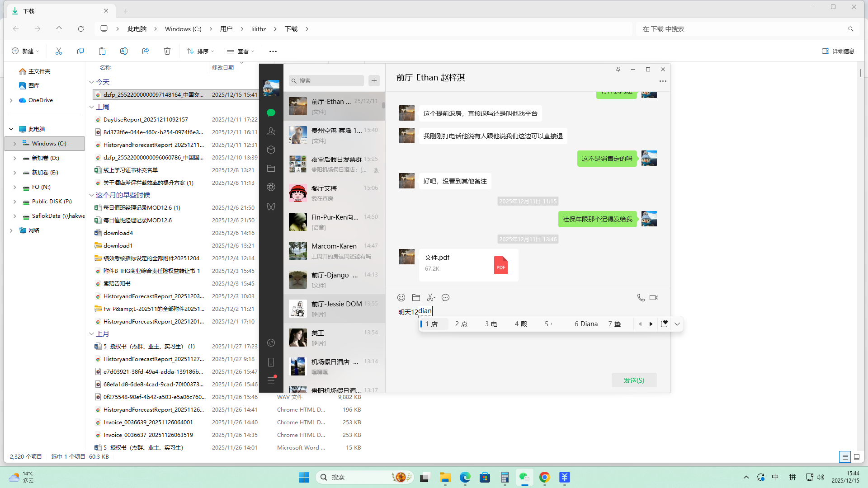This screenshot has width=868, height=488.
Task: Click the 发送(S) send button
Action: (634, 380)
